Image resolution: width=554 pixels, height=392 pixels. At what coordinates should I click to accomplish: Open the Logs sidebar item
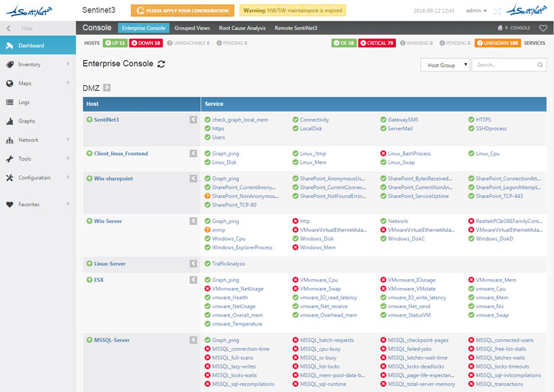38,102
